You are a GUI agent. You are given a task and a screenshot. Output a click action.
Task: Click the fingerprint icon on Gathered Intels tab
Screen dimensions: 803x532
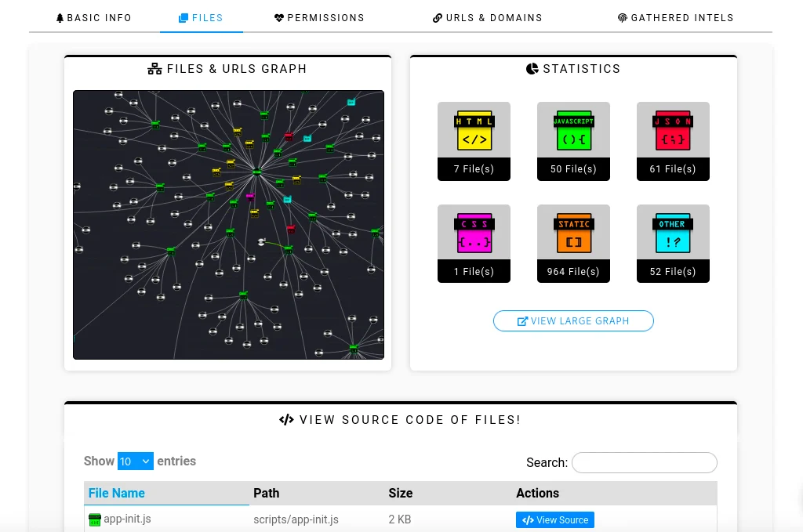point(622,18)
